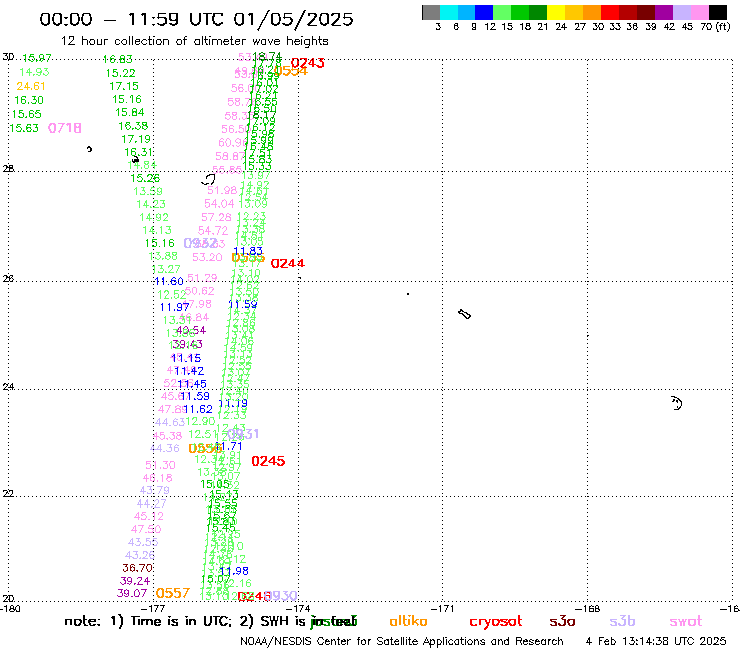Viewport: 740px width, 650px height.
Task: Click the title '00:00 – 11:59 UTC 01/05/2025'
Action: [196, 19]
